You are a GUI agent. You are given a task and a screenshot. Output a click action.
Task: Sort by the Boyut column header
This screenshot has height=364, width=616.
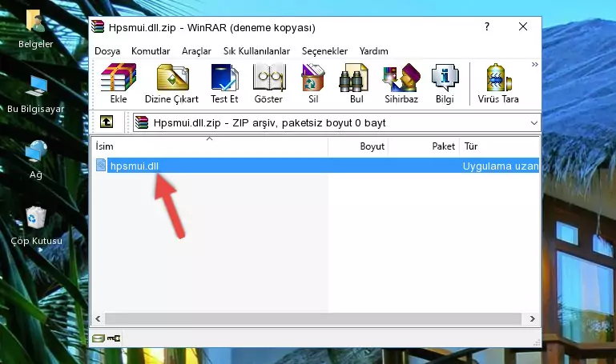click(358, 146)
